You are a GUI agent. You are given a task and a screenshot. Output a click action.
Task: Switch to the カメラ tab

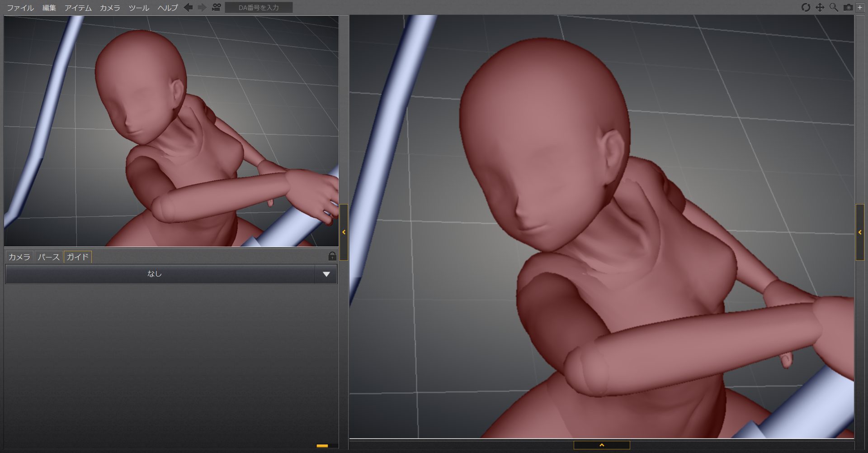pos(19,257)
